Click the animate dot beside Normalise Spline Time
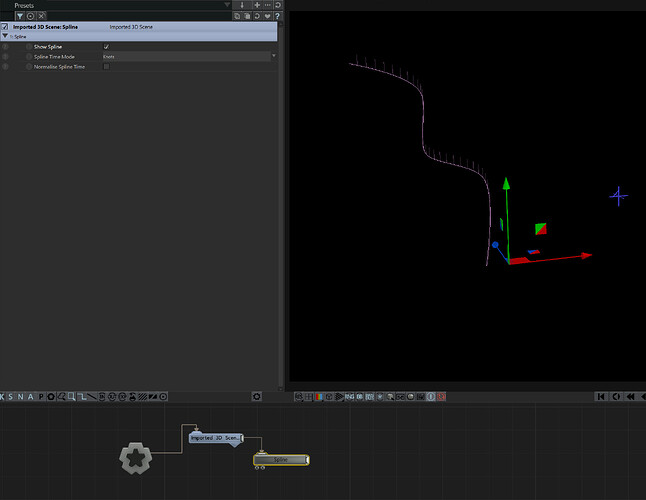The height and width of the screenshot is (500, 646). coord(29,66)
